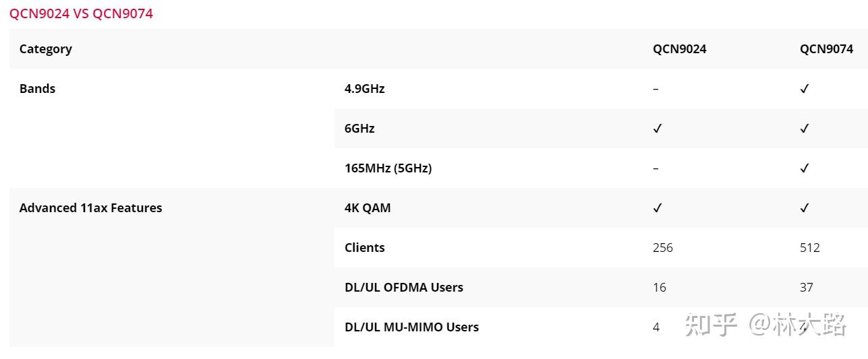Image resolution: width=868 pixels, height=359 pixels.
Task: Click the QCN9074 column header
Action: click(x=826, y=49)
